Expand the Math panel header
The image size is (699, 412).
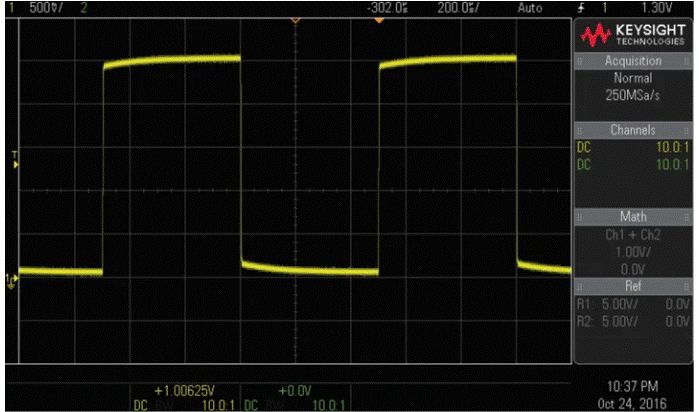[634, 216]
